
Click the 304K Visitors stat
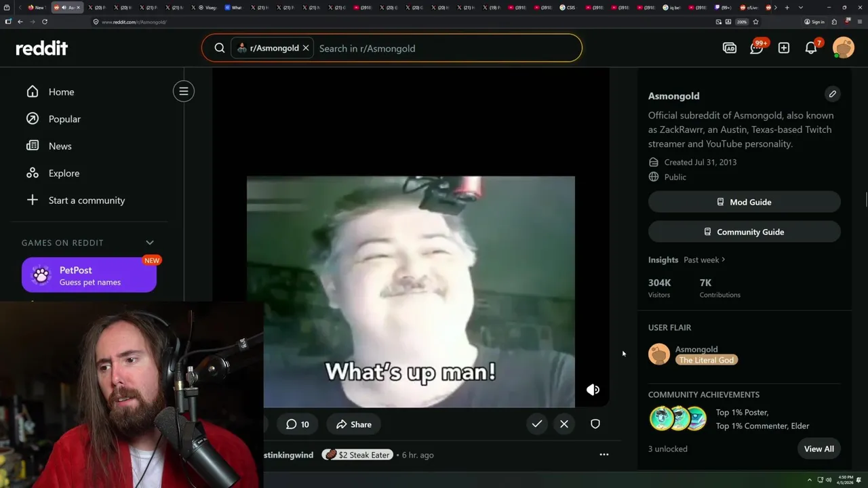(x=660, y=288)
